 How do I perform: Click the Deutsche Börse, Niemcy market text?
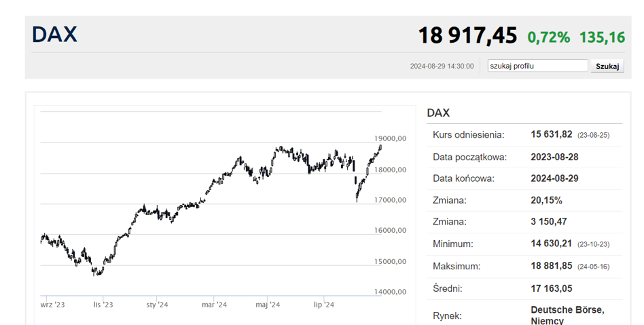coord(567,315)
